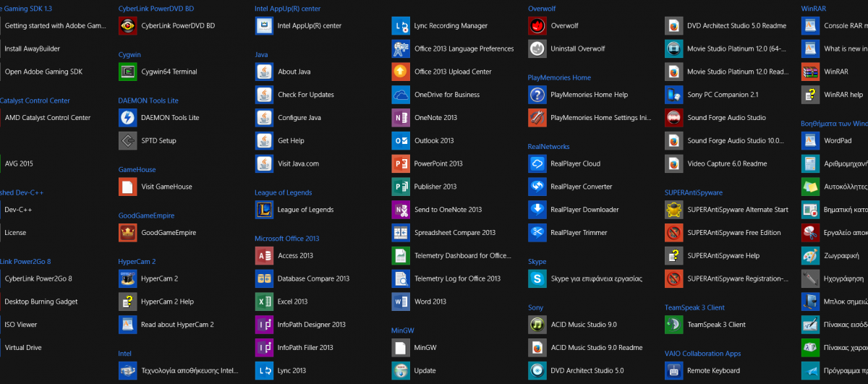This screenshot has width=868, height=384.
Task: Open 'Office 2013 Upload Center' entry
Action: click(x=442, y=72)
